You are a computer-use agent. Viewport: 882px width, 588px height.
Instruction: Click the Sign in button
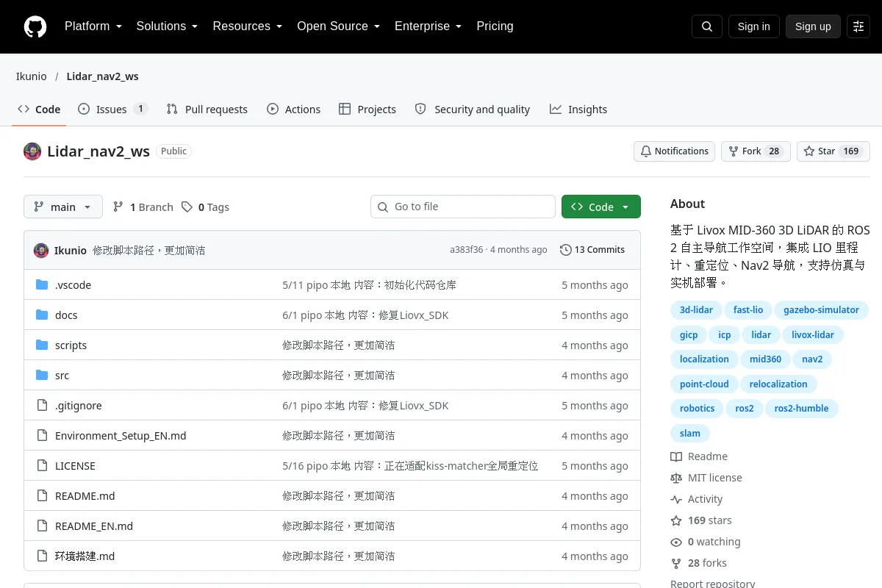[754, 26]
